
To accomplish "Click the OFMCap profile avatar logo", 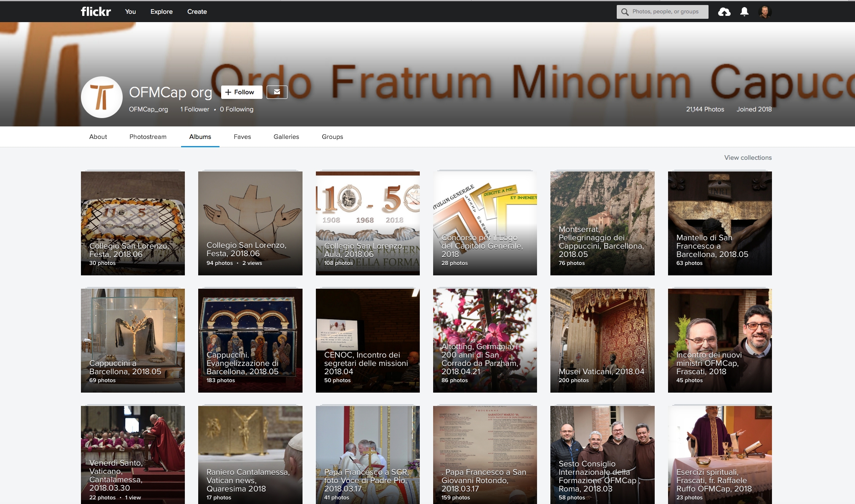I will [x=101, y=97].
